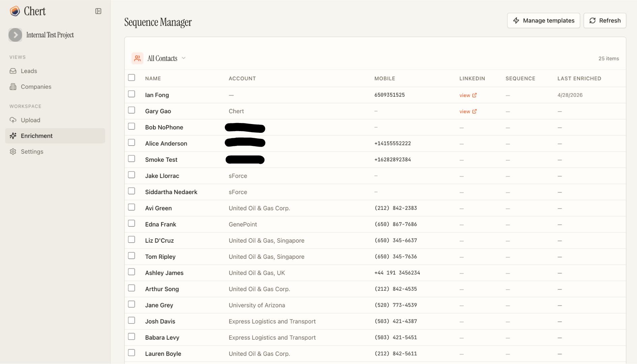Click the external-link icon in Gary Gao's row
The height and width of the screenshot is (364, 637).
pos(475,111)
